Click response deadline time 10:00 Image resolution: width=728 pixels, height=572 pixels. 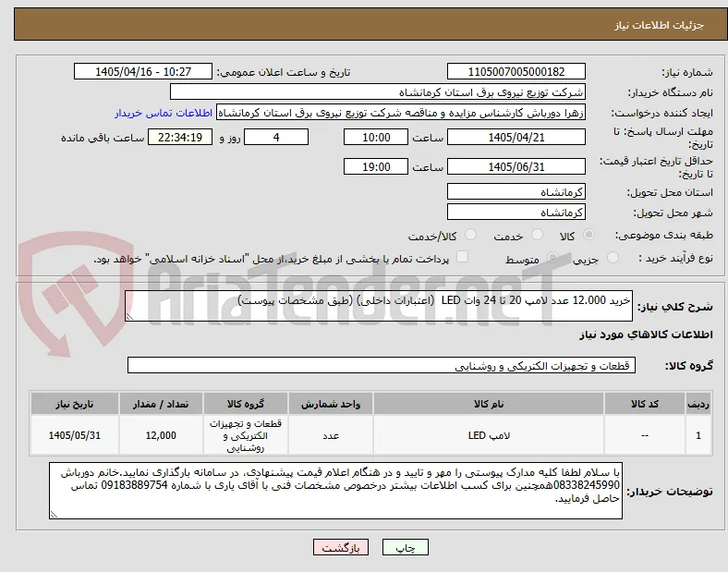coord(376,138)
